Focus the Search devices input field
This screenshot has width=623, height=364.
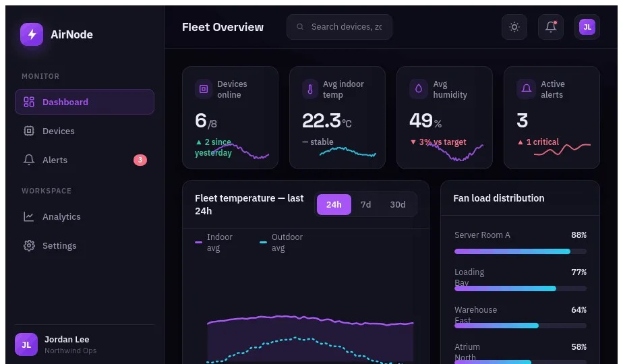pyautogui.click(x=339, y=26)
